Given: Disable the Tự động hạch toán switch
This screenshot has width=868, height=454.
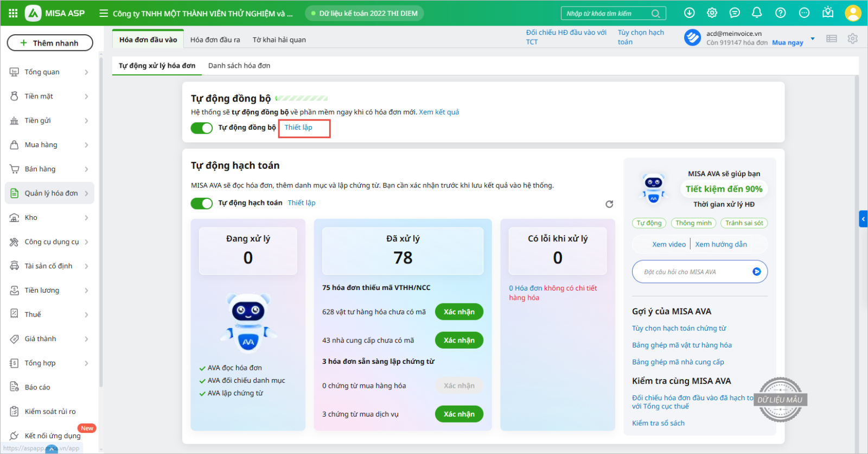Looking at the screenshot, I should tap(202, 203).
